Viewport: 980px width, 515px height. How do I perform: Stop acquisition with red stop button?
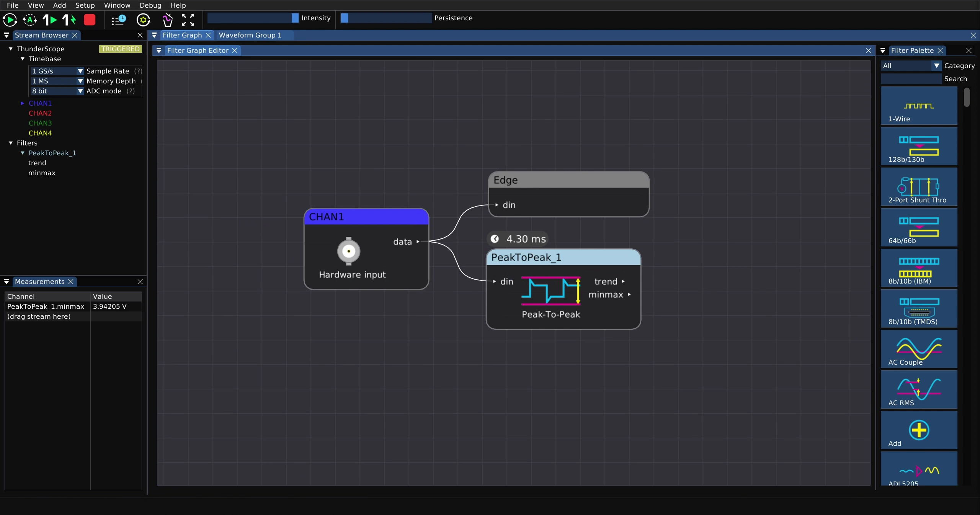coord(90,20)
